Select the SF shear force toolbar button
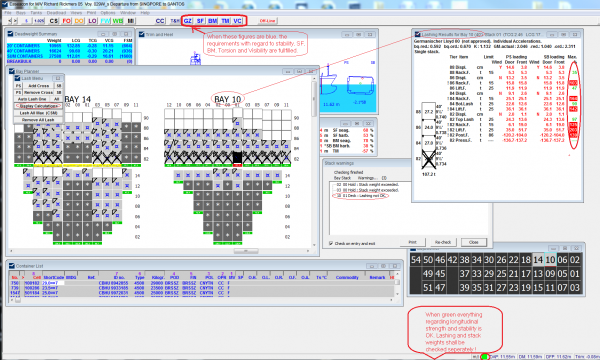 (200, 21)
